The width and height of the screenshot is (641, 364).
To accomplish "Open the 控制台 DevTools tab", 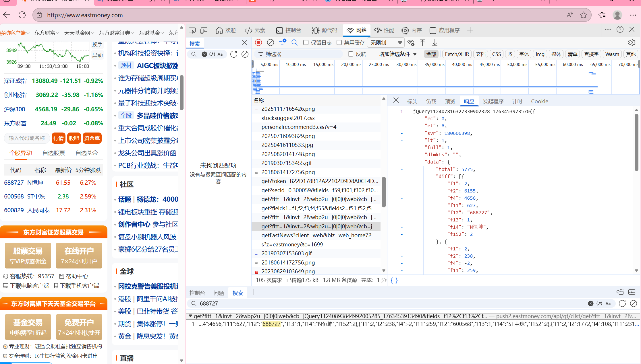I will [288, 30].
